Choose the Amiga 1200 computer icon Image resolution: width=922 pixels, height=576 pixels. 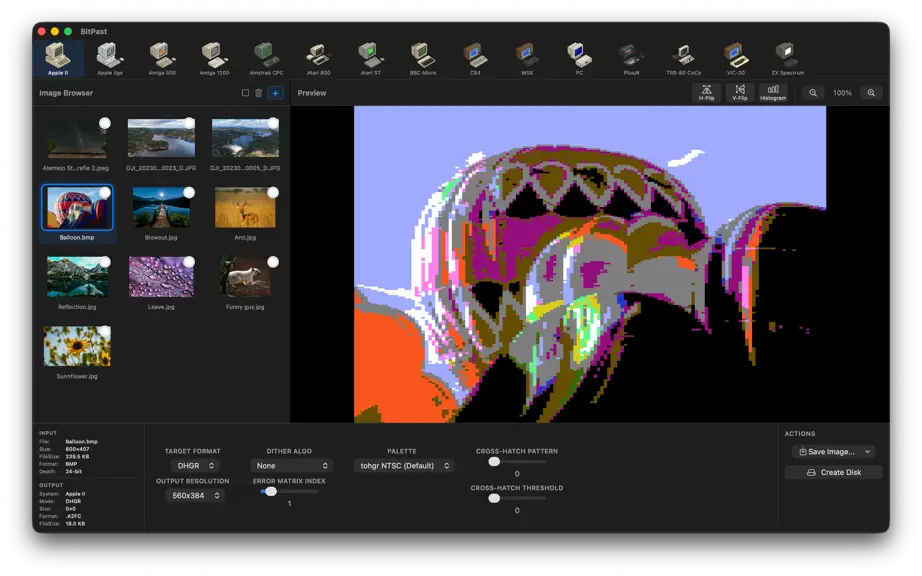point(214,59)
